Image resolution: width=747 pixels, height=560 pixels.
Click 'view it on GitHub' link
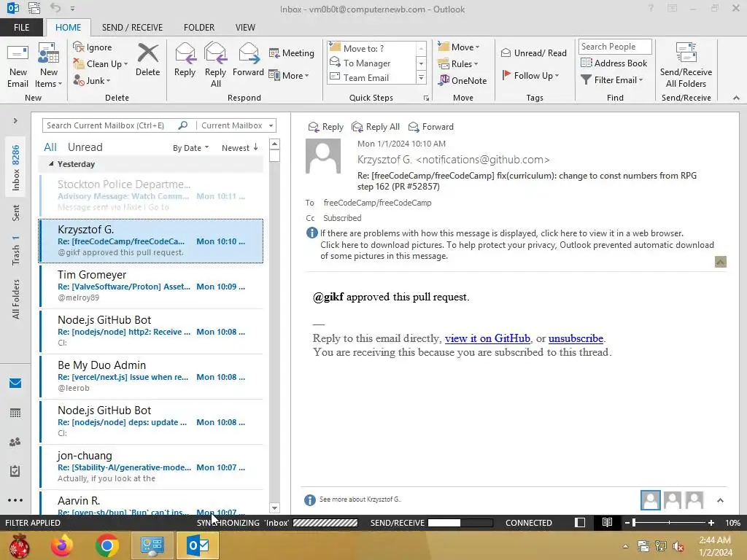click(x=487, y=338)
